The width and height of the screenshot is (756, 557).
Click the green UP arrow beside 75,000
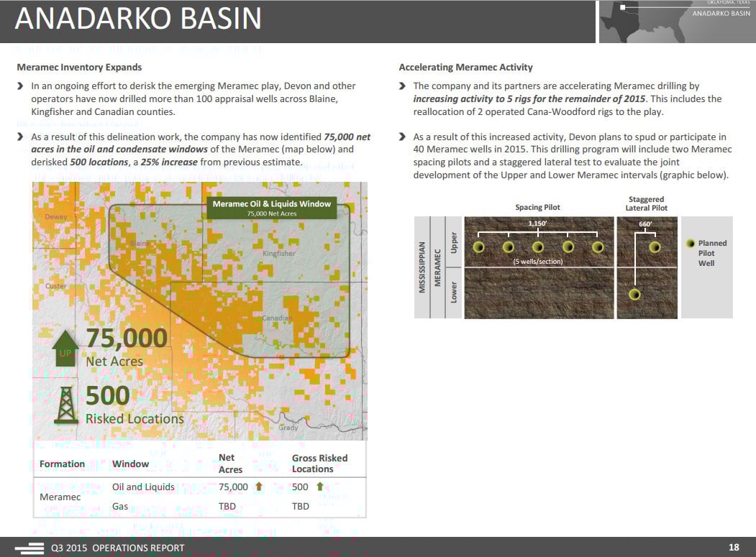coord(65,349)
